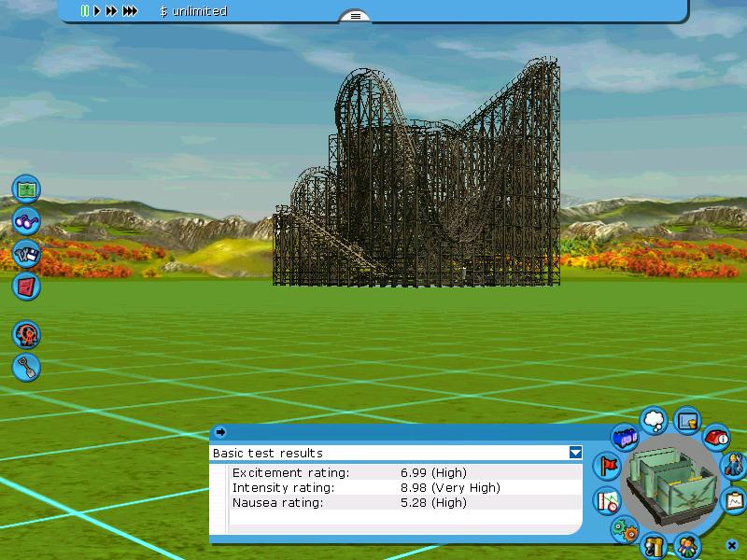Image resolution: width=747 pixels, height=560 pixels.
Task: Open operating mode gears icon
Action: (x=625, y=529)
